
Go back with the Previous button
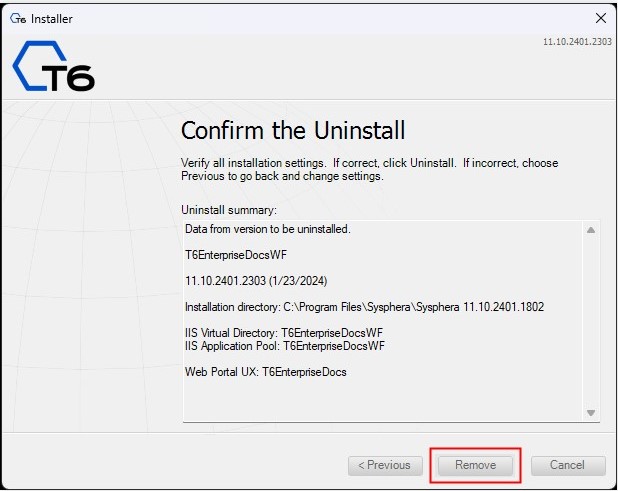pos(385,465)
